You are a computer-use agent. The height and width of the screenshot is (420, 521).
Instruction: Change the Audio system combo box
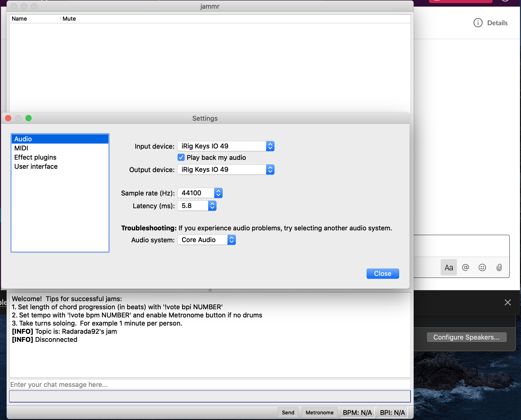(206, 240)
